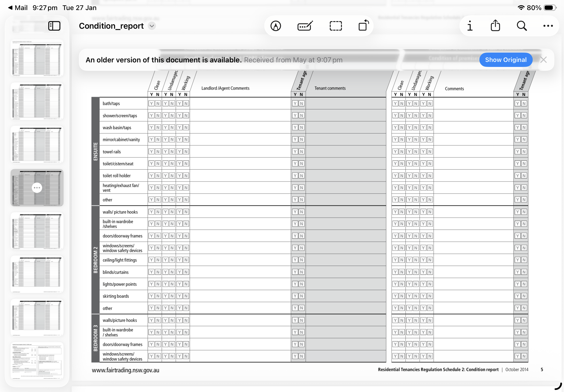Viewport: 564px width, 392px height.
Task: Expand the Condition_report title dropdown chevron
Action: click(x=152, y=26)
